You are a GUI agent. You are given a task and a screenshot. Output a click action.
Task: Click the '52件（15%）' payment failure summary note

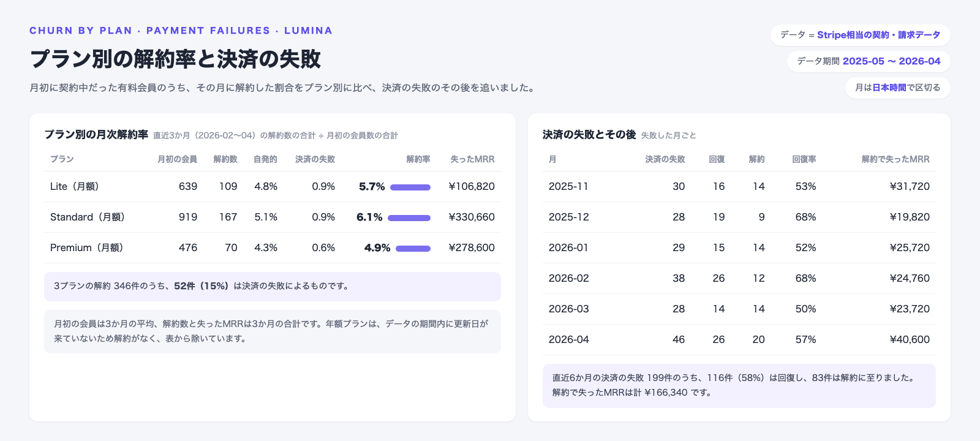point(273,287)
